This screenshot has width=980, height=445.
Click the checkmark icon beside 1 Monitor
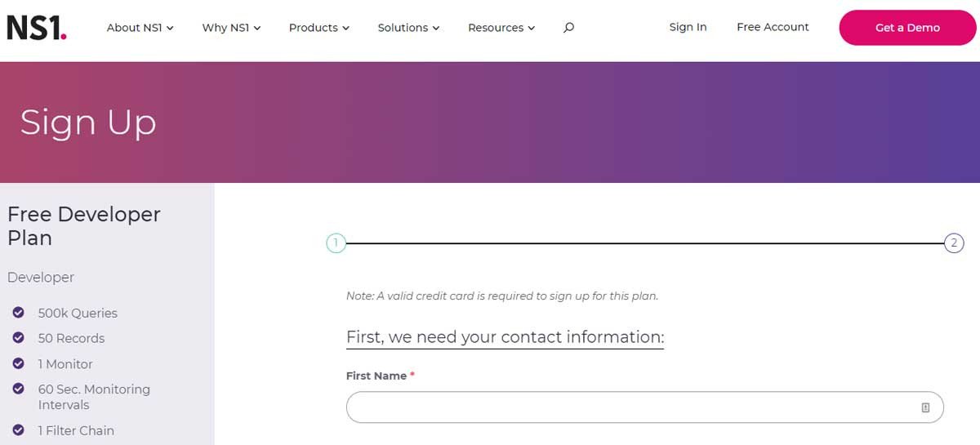(x=18, y=363)
